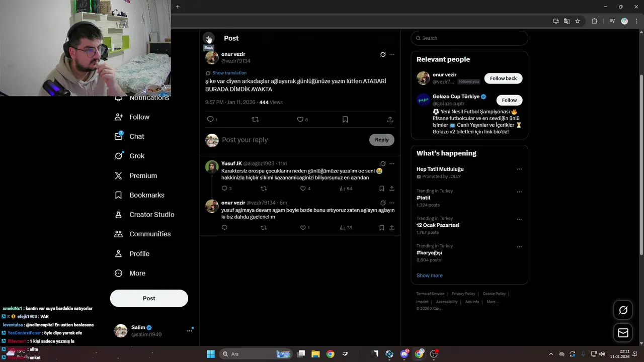Repost Yusuf JK's reply
644x362 pixels.
pyautogui.click(x=264, y=189)
